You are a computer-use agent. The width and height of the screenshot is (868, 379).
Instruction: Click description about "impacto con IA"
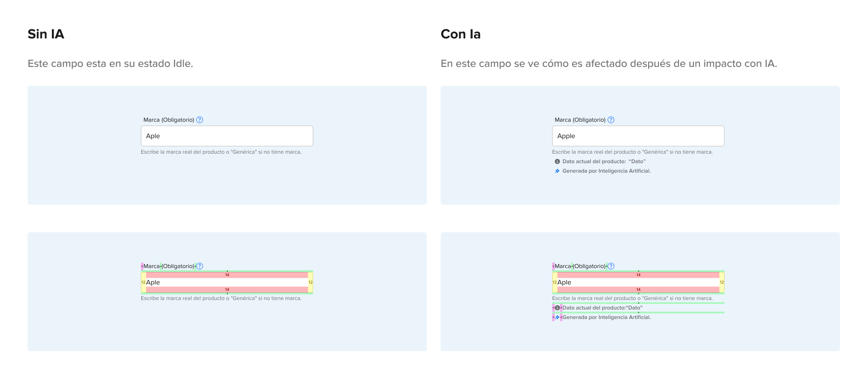[x=609, y=63]
